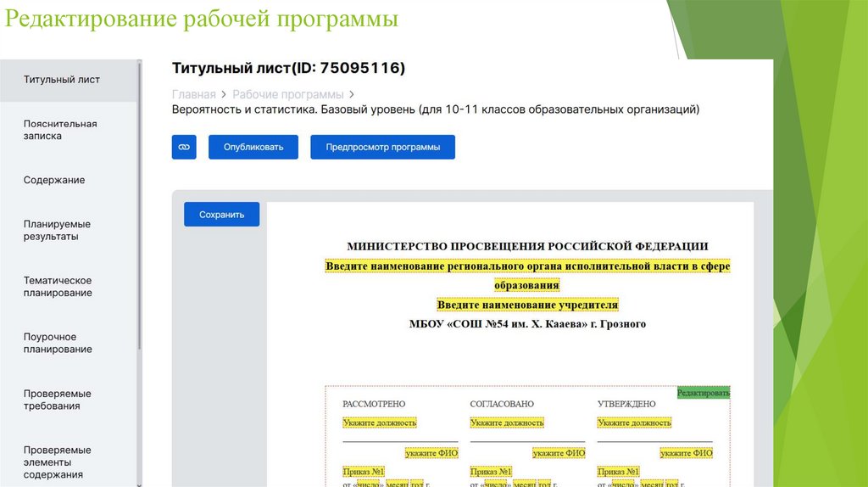Click chevron after Рабочие программы breadcrumb
The image size is (868, 487).
click(352, 95)
